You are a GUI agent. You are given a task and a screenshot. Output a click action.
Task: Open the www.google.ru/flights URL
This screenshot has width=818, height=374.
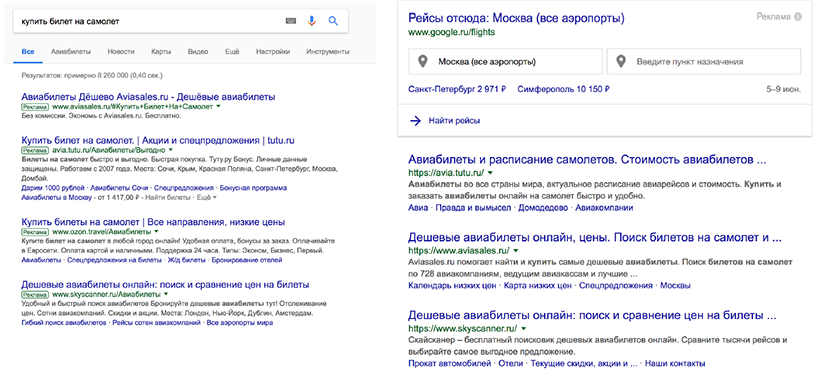coord(452,32)
